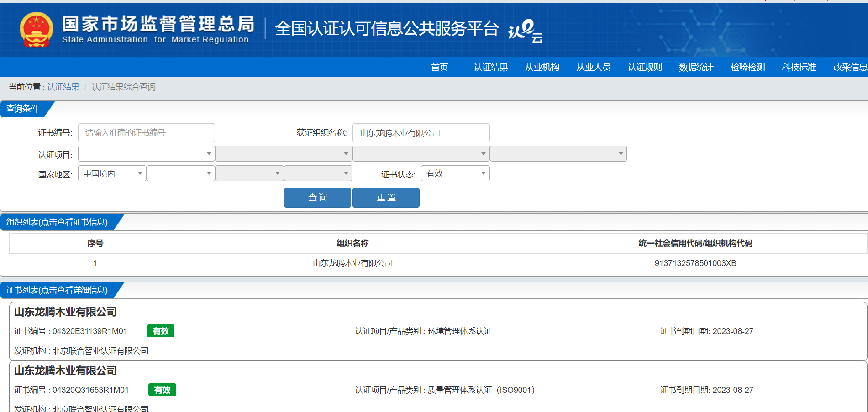Open 数据统计 navigation item
The width and height of the screenshot is (868, 412).
pos(696,67)
